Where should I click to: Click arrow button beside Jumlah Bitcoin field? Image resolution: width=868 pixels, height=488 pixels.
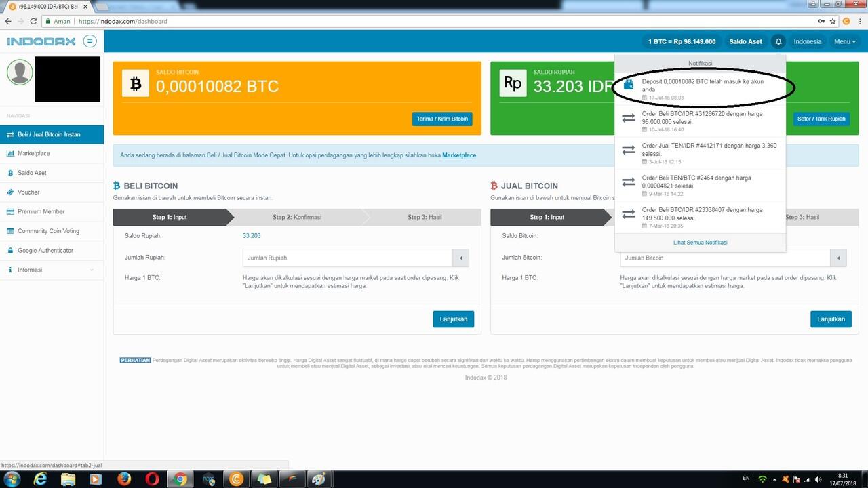click(838, 258)
